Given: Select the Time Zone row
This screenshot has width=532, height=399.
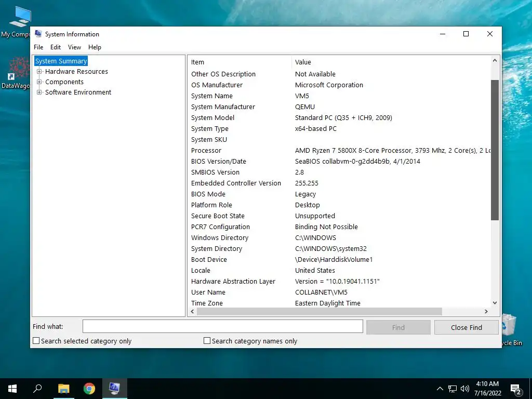Looking at the screenshot, I should pyautogui.click(x=339, y=303).
